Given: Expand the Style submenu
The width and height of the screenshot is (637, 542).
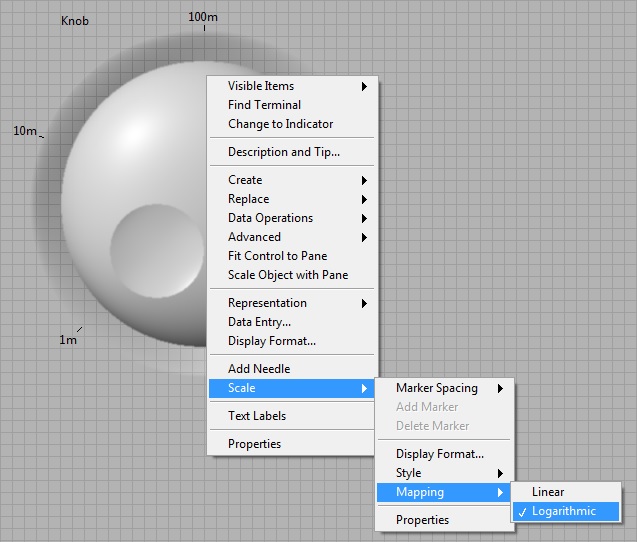Looking at the screenshot, I should (444, 473).
